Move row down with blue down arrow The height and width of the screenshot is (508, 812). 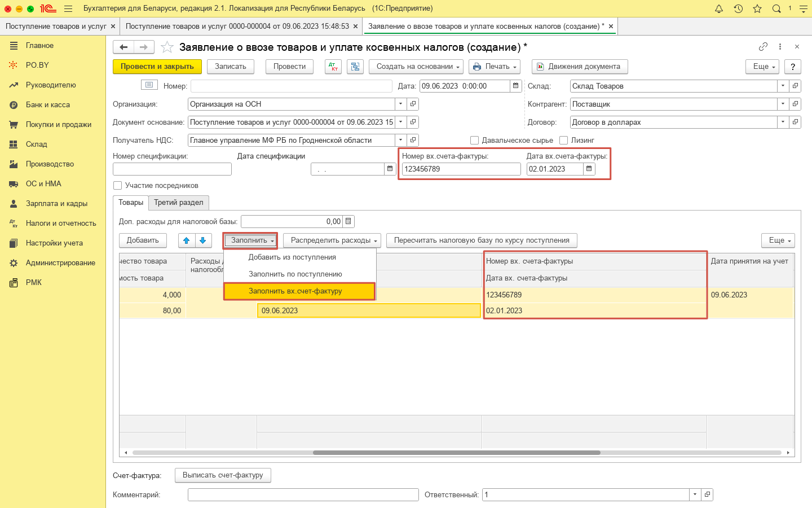click(x=203, y=240)
